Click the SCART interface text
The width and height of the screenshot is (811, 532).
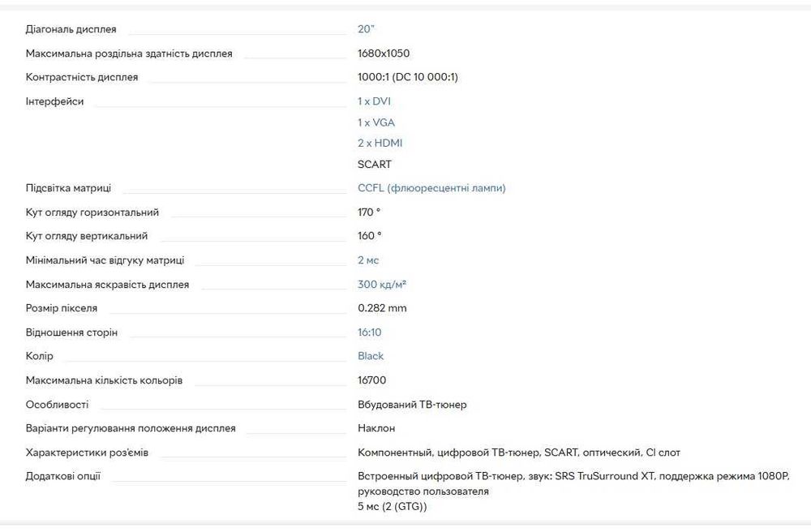click(x=374, y=164)
